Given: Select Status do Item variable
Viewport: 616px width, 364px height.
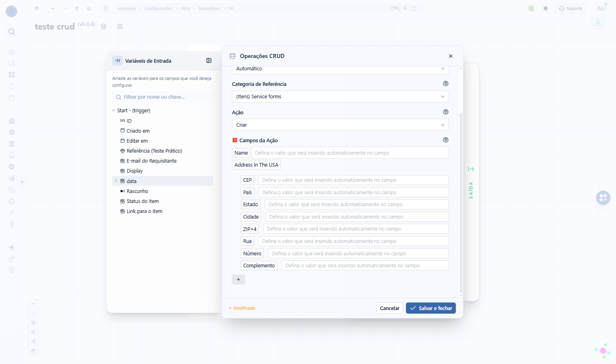Looking at the screenshot, I should click(x=143, y=201).
